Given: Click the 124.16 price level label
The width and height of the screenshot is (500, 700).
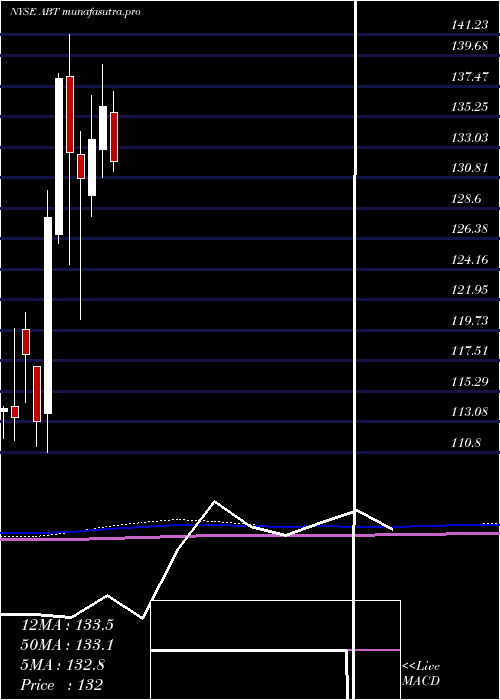Looking at the screenshot, I should pos(470,259).
